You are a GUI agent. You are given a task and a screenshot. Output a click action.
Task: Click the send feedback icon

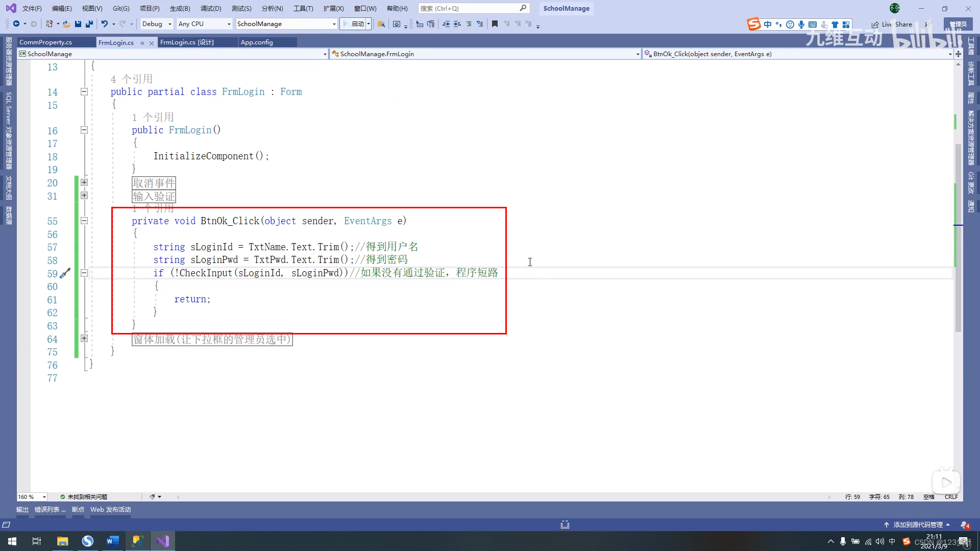927,24
